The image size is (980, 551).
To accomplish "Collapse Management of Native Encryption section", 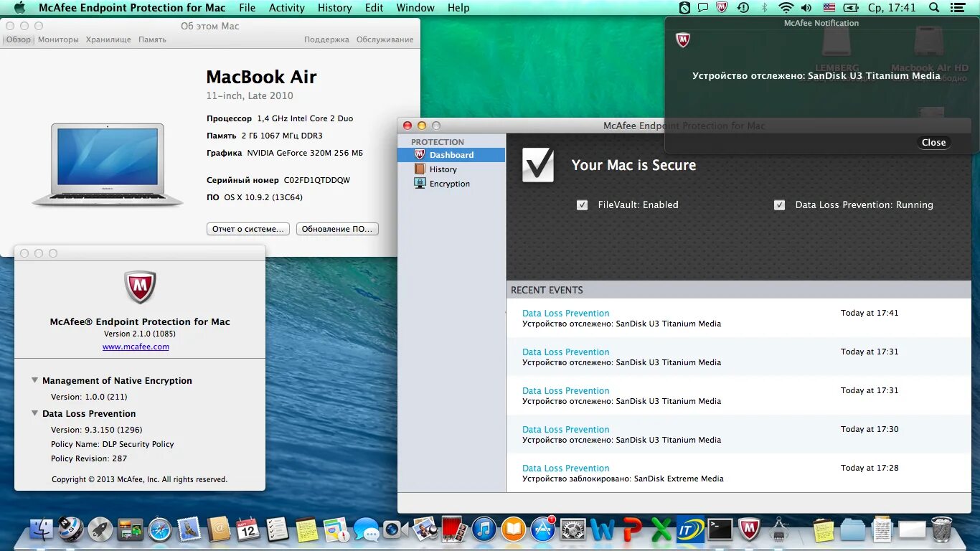I will click(x=35, y=380).
